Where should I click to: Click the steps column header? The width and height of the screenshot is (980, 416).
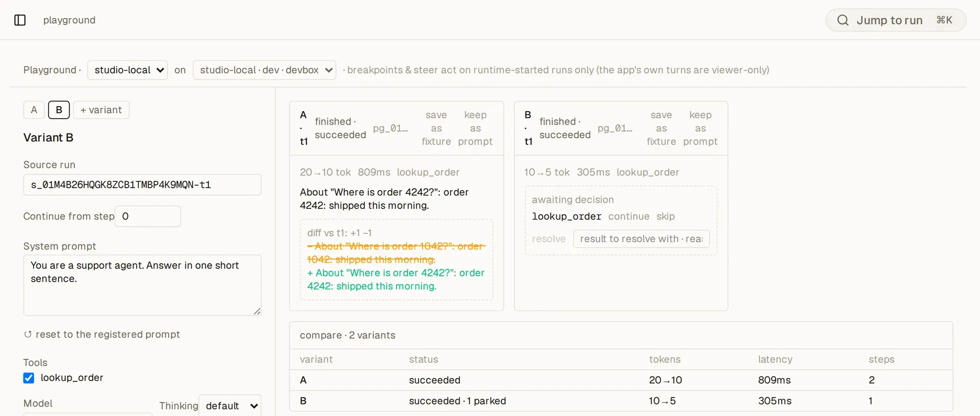click(881, 359)
